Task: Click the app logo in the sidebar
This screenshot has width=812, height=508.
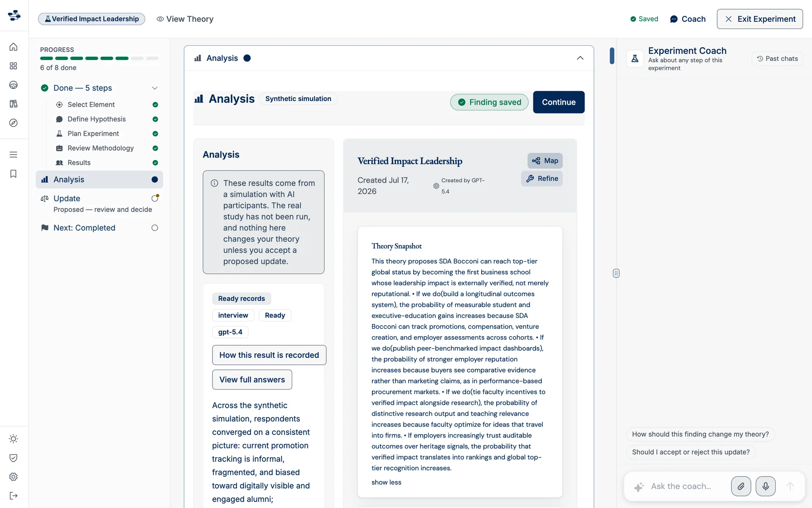Action: [x=14, y=15]
